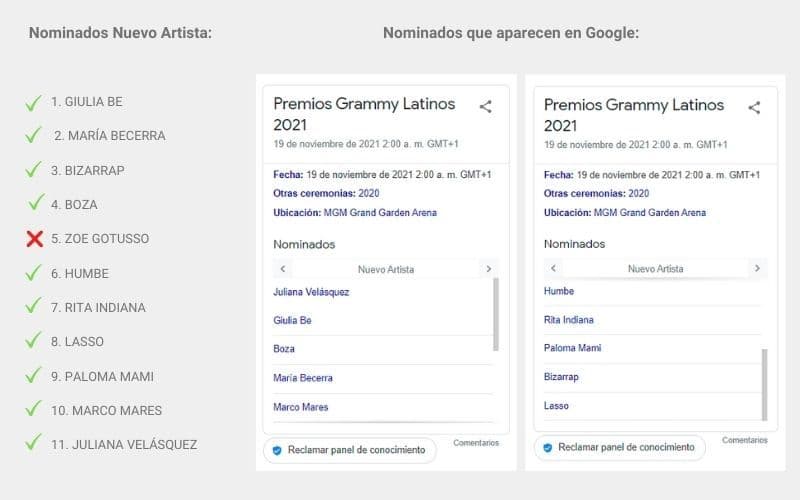The image size is (800, 500).
Task: Click the green checkmark beside Juliana Velásquez
Action: pyautogui.click(x=34, y=443)
